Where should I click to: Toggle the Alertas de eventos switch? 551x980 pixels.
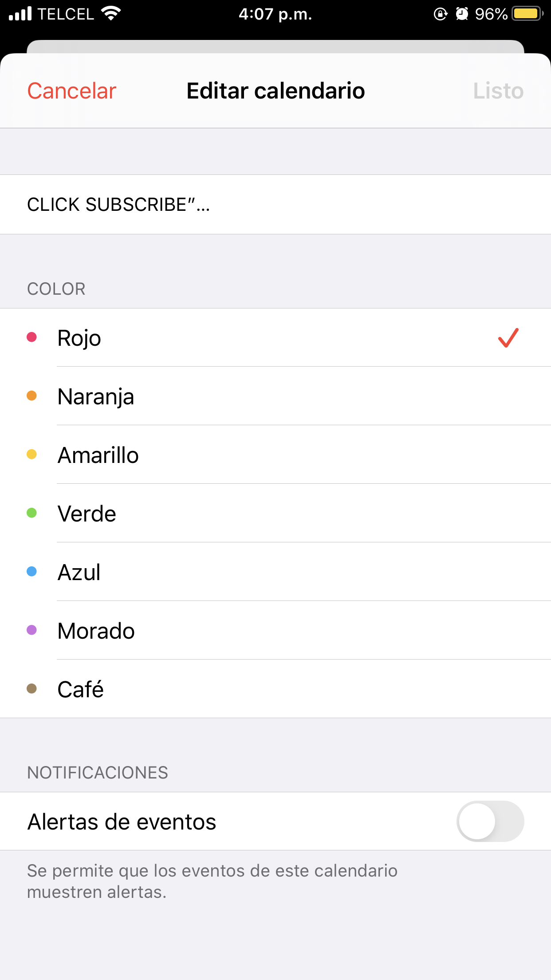tap(490, 821)
